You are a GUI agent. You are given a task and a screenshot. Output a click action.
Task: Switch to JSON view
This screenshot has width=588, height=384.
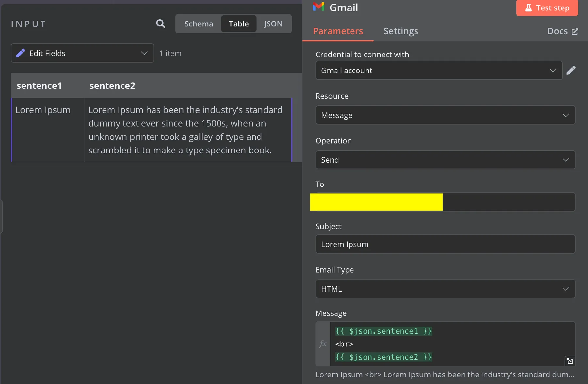click(273, 24)
